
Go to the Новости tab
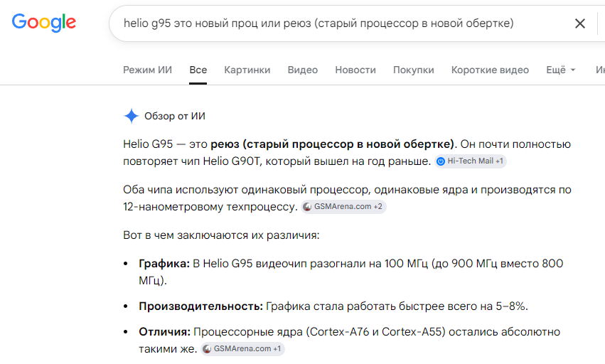coord(355,70)
